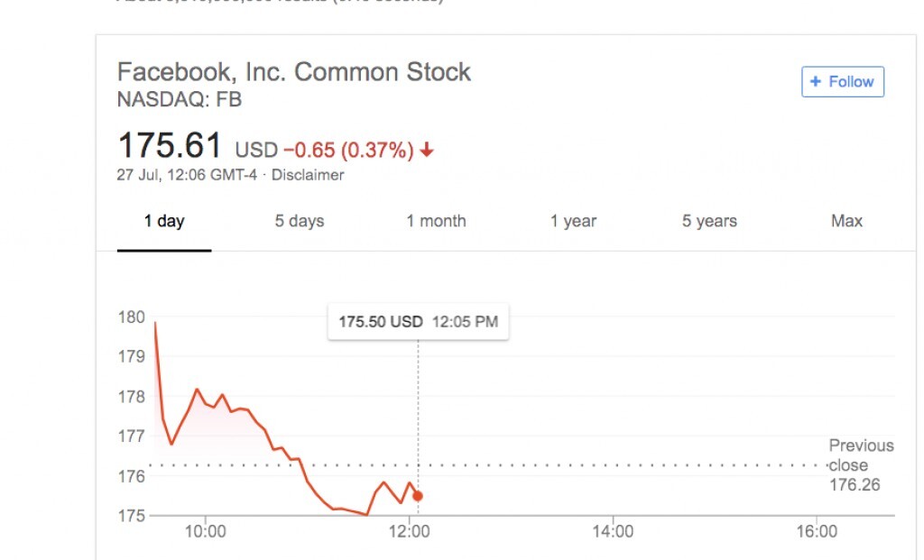The width and height of the screenshot is (924, 560).
Task: Click the NASDAQ: FB ticker text
Action: tap(180, 100)
